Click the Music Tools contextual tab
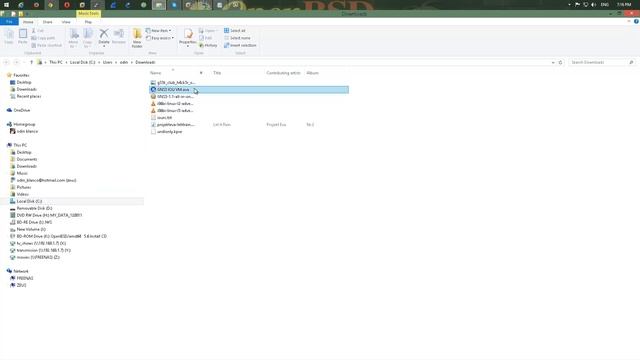The width and height of the screenshot is (640, 360). point(88,13)
